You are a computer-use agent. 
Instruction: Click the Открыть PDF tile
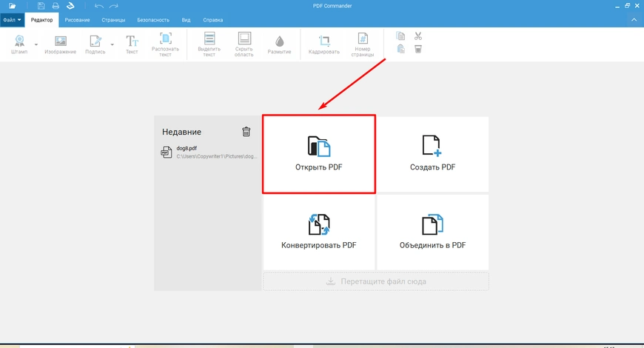tap(319, 154)
